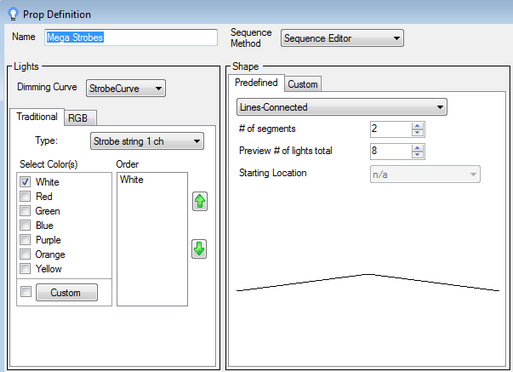The image size is (513, 372).
Task: Check the Green color checkbox
Action: tap(25, 211)
